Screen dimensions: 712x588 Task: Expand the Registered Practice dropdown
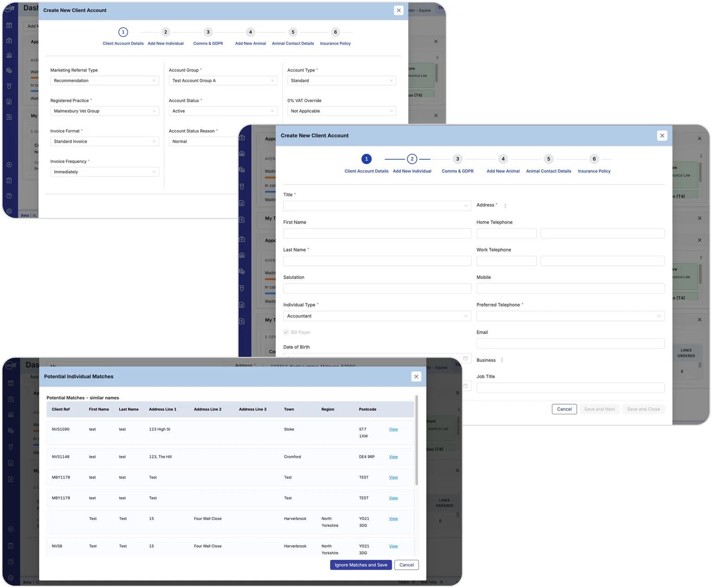coord(105,111)
